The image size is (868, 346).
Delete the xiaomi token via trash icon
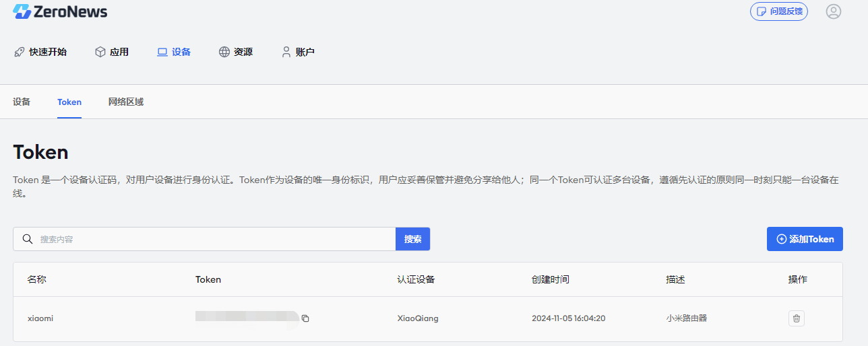797,318
